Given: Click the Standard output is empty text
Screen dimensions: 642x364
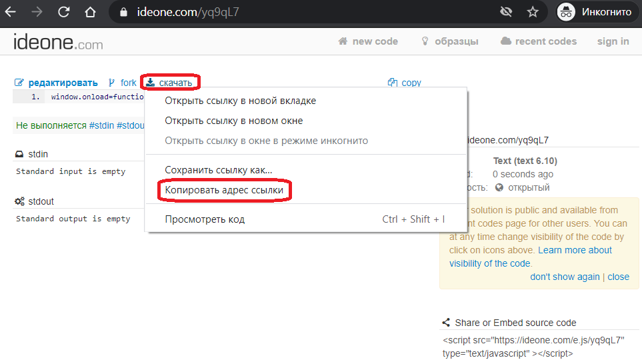Looking at the screenshot, I should tap(73, 219).
